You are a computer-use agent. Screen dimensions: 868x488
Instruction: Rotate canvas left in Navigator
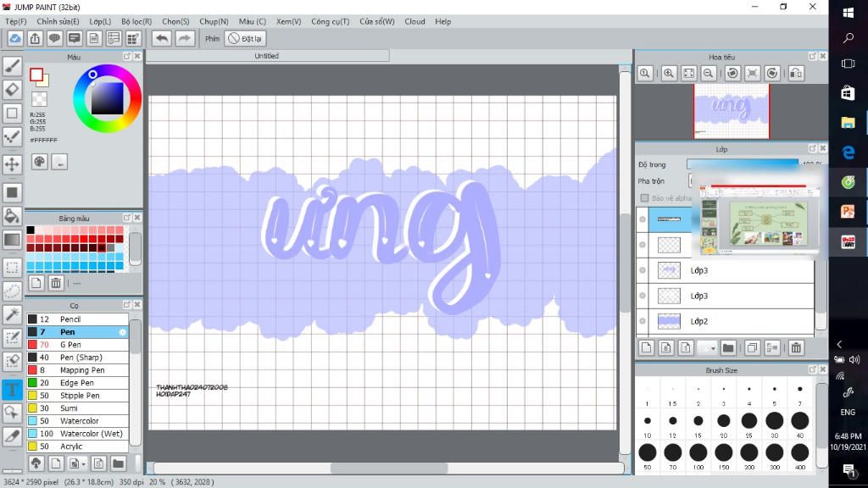click(x=732, y=73)
